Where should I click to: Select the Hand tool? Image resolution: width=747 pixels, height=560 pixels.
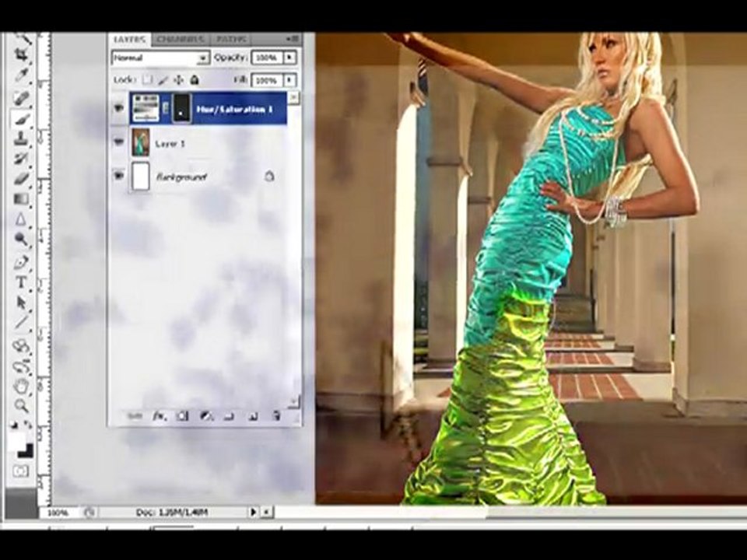coord(22,387)
